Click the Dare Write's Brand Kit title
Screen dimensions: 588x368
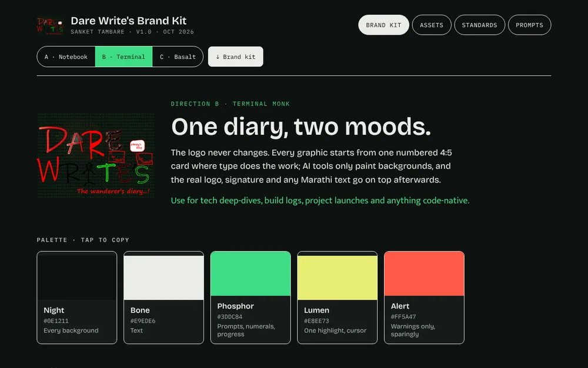tap(129, 21)
